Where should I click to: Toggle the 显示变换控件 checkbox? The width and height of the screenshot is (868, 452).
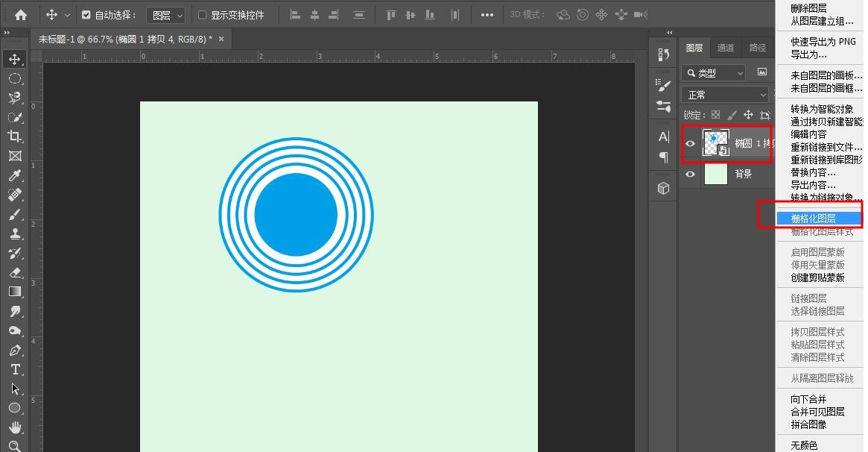click(x=203, y=13)
